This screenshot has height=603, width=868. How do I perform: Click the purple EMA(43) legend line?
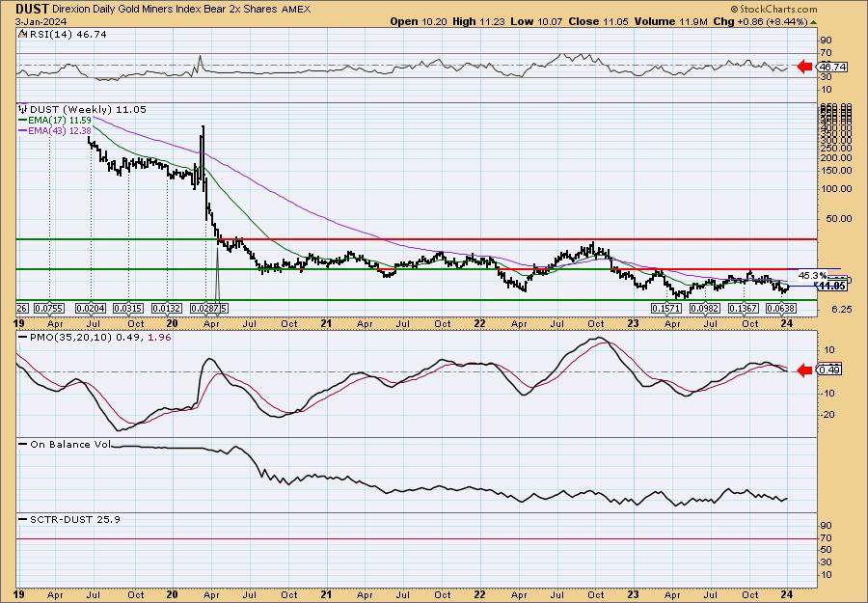pos(23,130)
